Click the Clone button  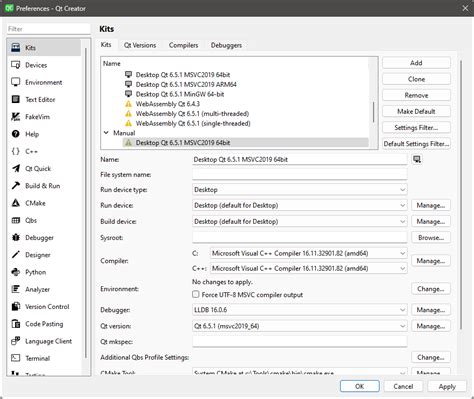tap(416, 79)
